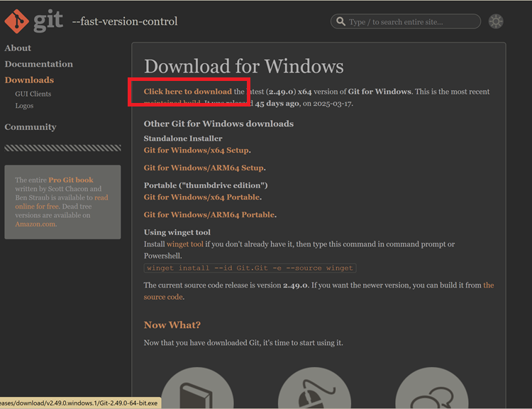Click the 'Other Git for Windows downloads' heading
The image size is (532, 409).
(x=218, y=124)
